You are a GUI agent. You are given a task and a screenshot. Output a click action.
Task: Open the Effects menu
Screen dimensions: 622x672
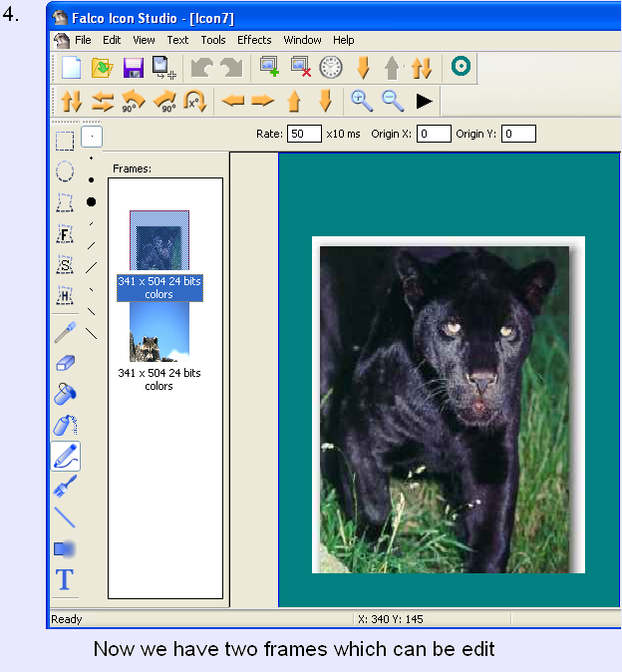click(254, 40)
